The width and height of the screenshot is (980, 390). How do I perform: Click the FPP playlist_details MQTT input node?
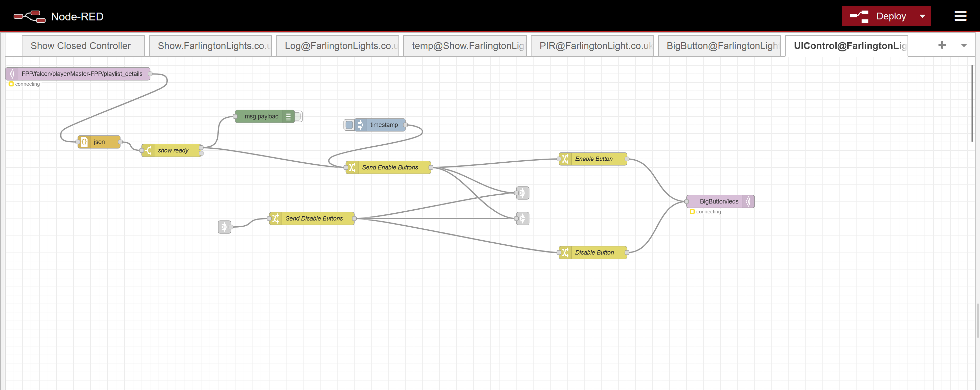[78, 74]
